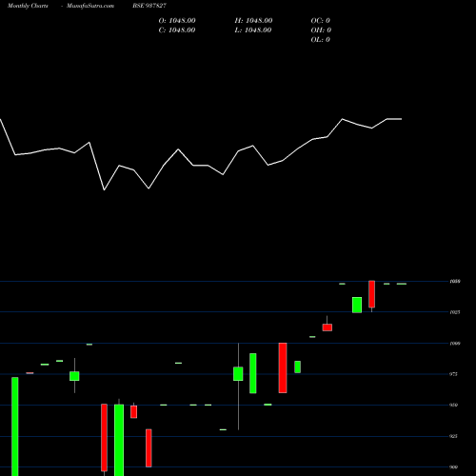Click the 925 price axis label
Viewport: 476px width, 476px height.
coord(453,436)
